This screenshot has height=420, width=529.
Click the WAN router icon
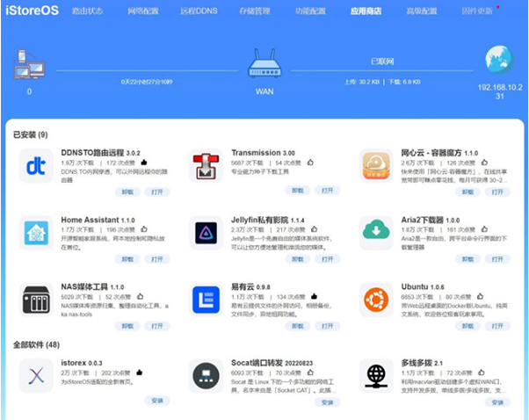264,63
